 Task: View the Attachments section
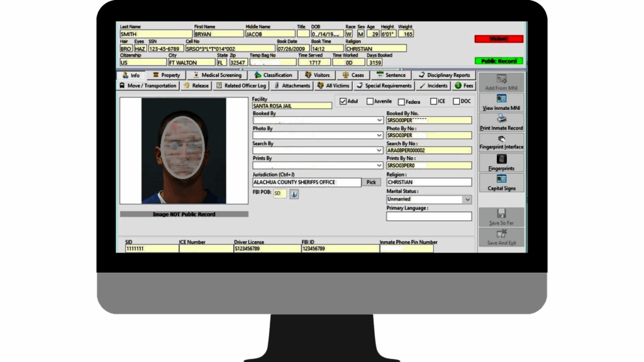click(x=294, y=85)
